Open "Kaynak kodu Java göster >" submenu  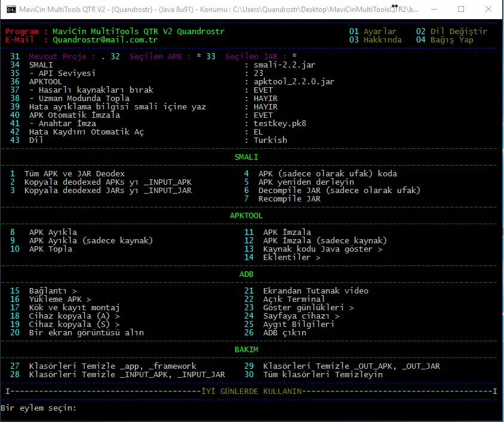(322, 249)
